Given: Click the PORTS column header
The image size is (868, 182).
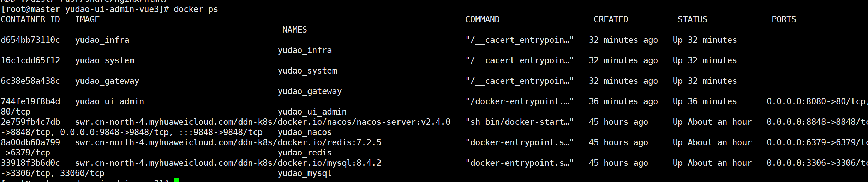Looking at the screenshot, I should [784, 19].
